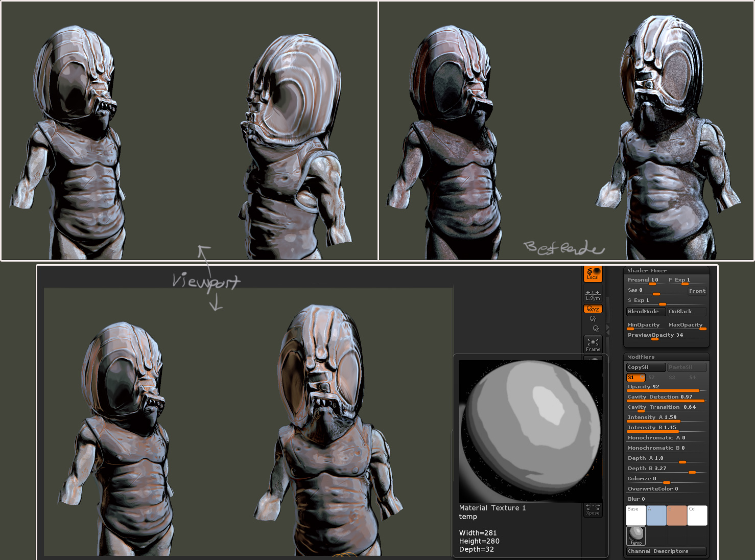Adjust the Fresnel slider
This screenshot has height=560, width=755.
point(646,281)
